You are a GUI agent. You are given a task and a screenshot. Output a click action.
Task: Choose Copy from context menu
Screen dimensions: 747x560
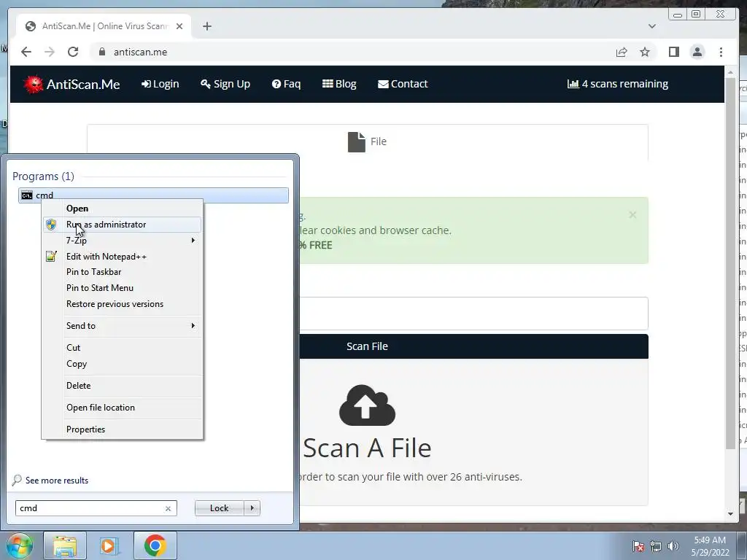[122, 364]
